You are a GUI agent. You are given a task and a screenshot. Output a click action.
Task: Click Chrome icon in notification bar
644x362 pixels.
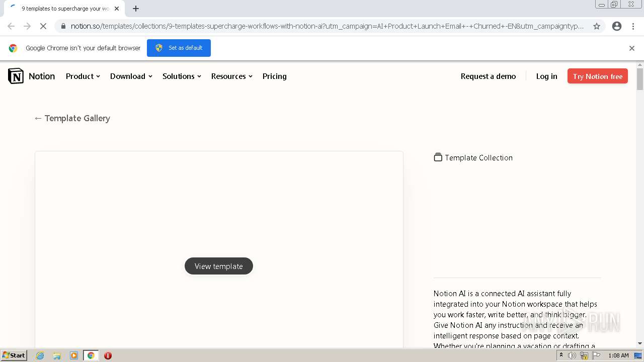[13, 48]
